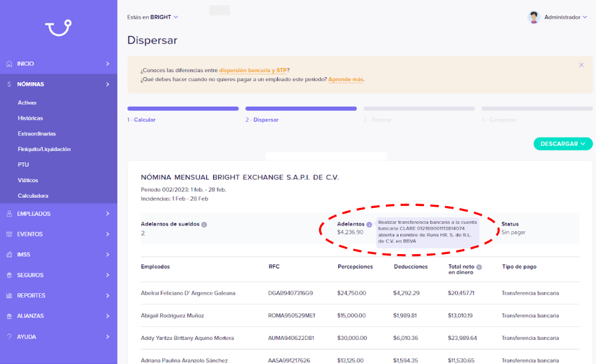Select employee Abelrai Feliciano D' Argence Galeana
596x364 pixels.
pyautogui.click(x=188, y=293)
